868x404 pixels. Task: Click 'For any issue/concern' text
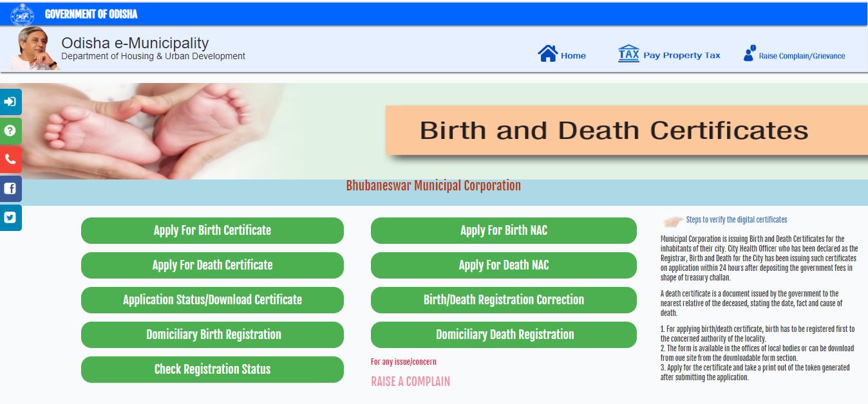404,362
